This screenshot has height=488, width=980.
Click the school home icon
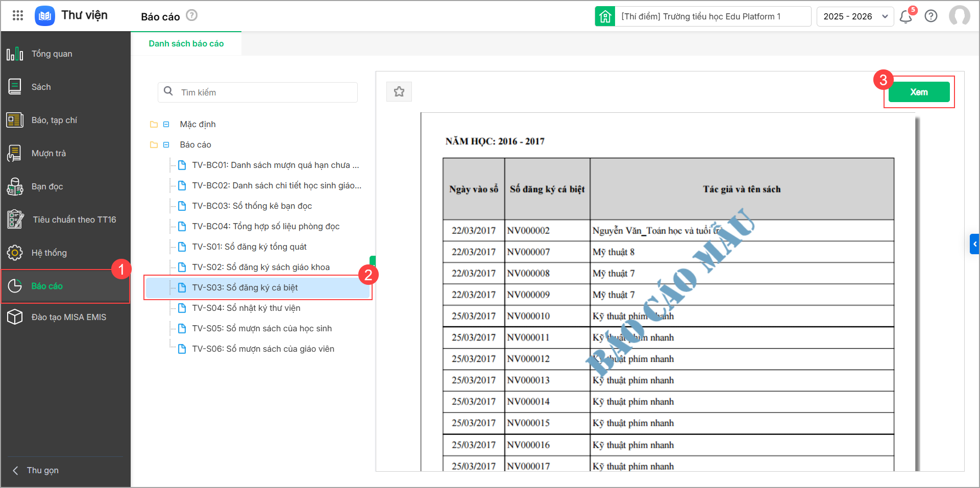pyautogui.click(x=605, y=16)
